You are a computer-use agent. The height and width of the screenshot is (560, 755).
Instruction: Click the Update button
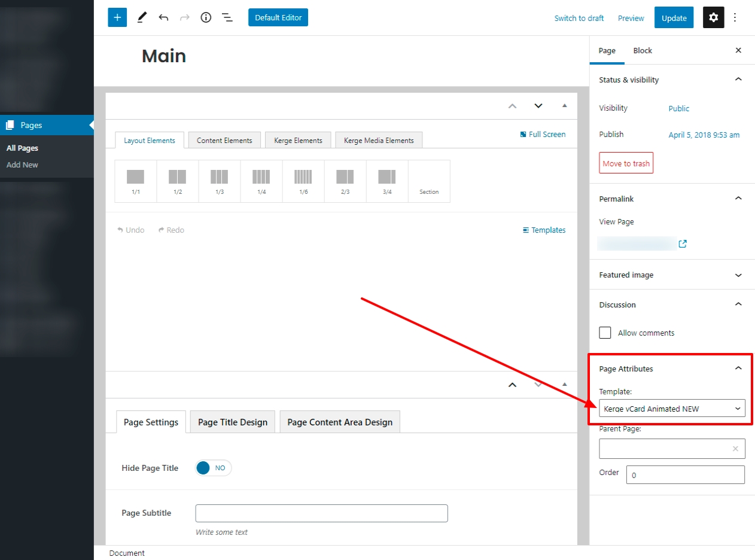pos(674,18)
